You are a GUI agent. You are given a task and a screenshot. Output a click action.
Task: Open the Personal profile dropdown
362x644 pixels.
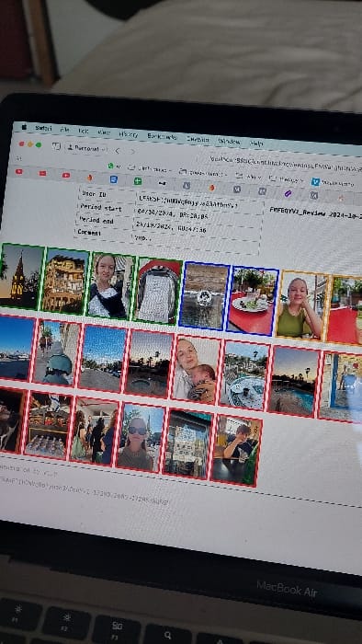pyautogui.click(x=86, y=148)
